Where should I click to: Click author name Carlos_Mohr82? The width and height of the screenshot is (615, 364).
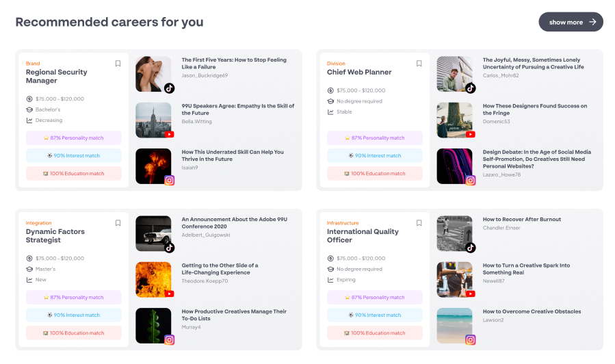pos(501,76)
